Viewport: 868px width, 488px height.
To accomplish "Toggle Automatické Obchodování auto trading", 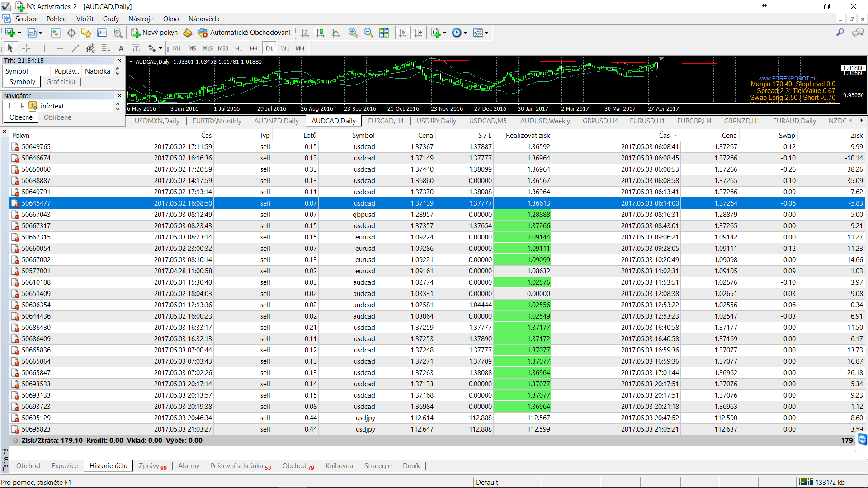I will 244,33.
